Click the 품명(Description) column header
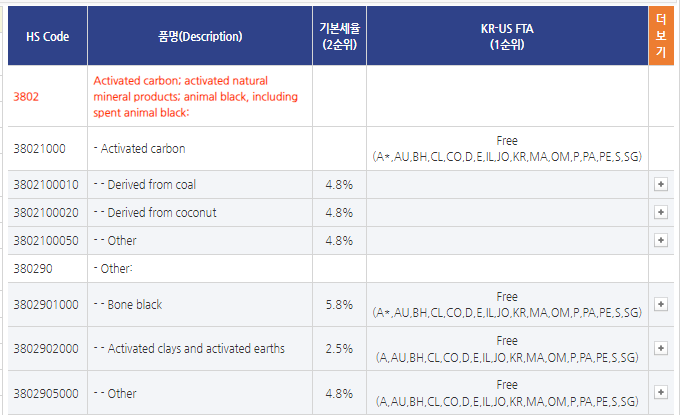This screenshot has height=415, width=681. tap(200, 36)
